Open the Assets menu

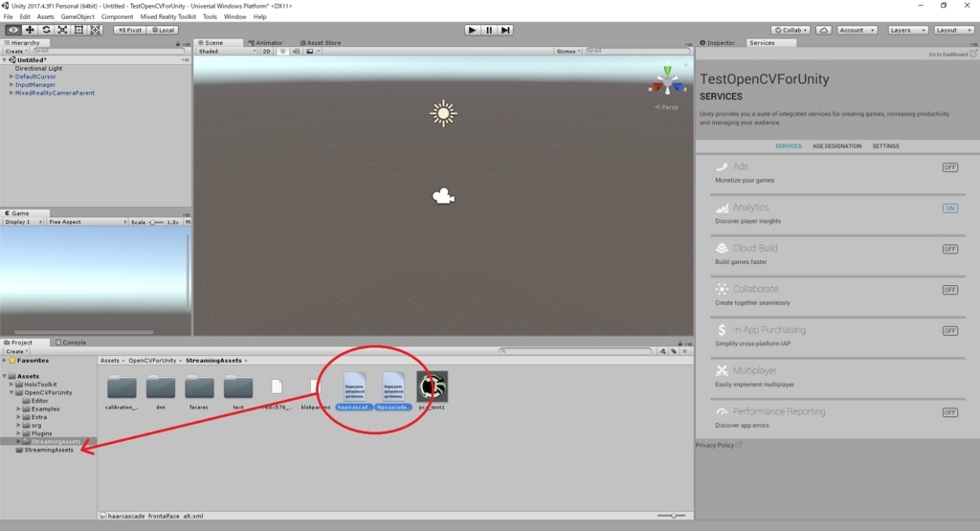(46, 17)
